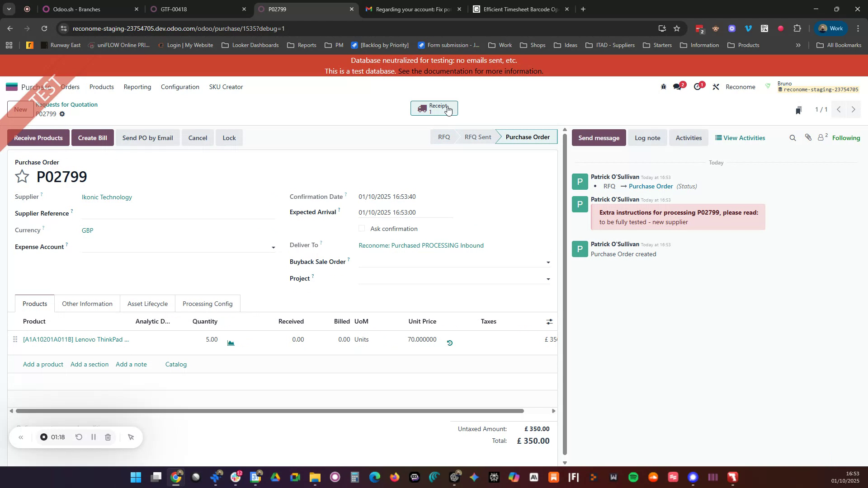The image size is (868, 488).
Task: Open the activities clock icon with 1 pending
Action: coord(697,86)
